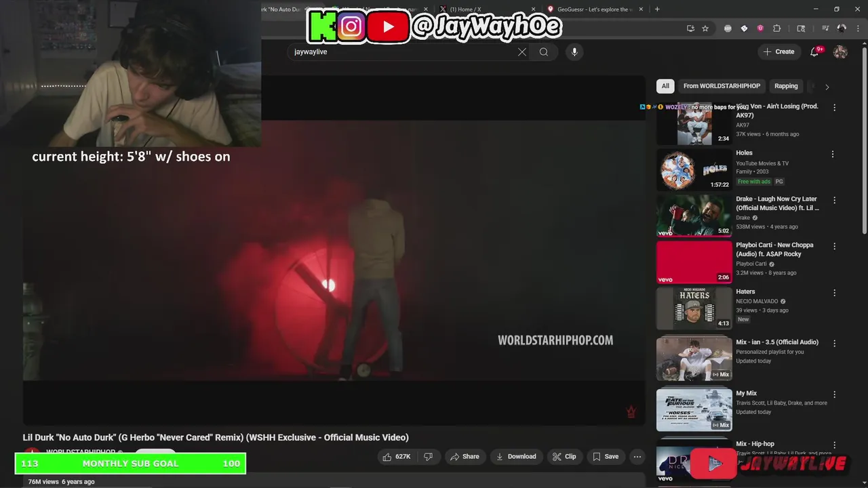Image resolution: width=868 pixels, height=488 pixels.
Task: Open options for Playboi Carti New Choppa
Action: (834, 247)
